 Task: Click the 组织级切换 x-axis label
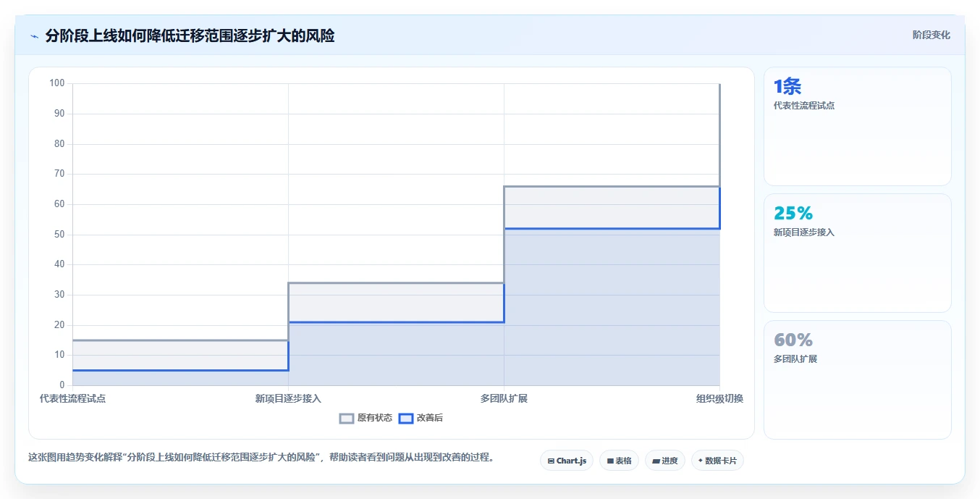[719, 398]
